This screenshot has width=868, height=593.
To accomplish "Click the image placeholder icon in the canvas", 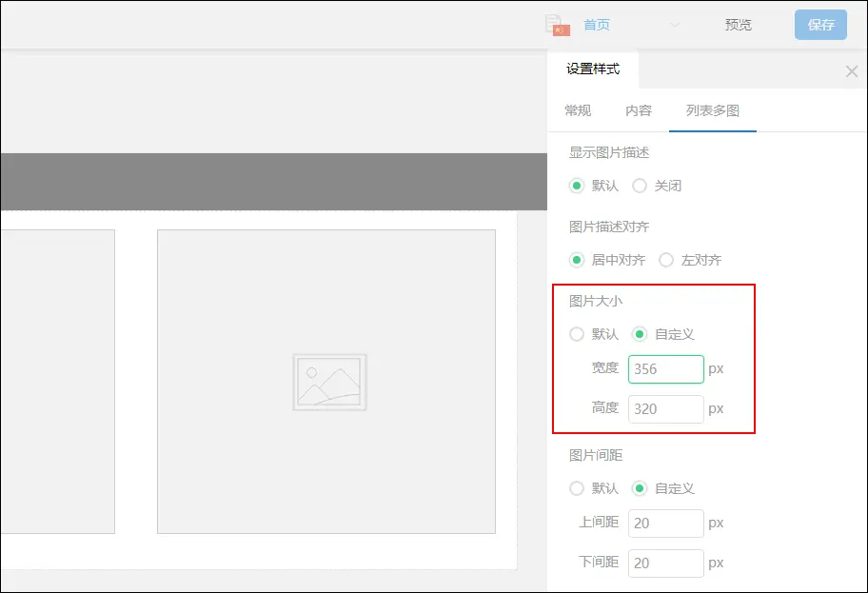I will tap(329, 383).
